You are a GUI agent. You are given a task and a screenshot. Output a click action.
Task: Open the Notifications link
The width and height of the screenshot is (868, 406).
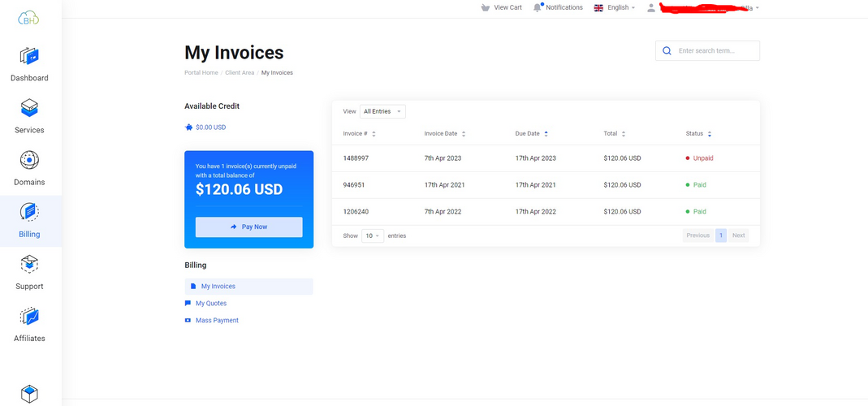coord(564,8)
